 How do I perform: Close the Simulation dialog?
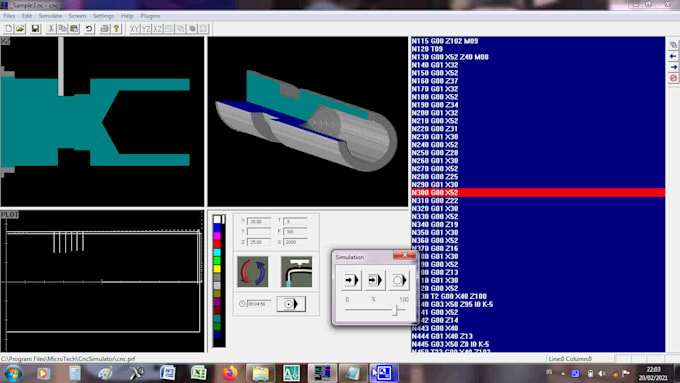404,255
